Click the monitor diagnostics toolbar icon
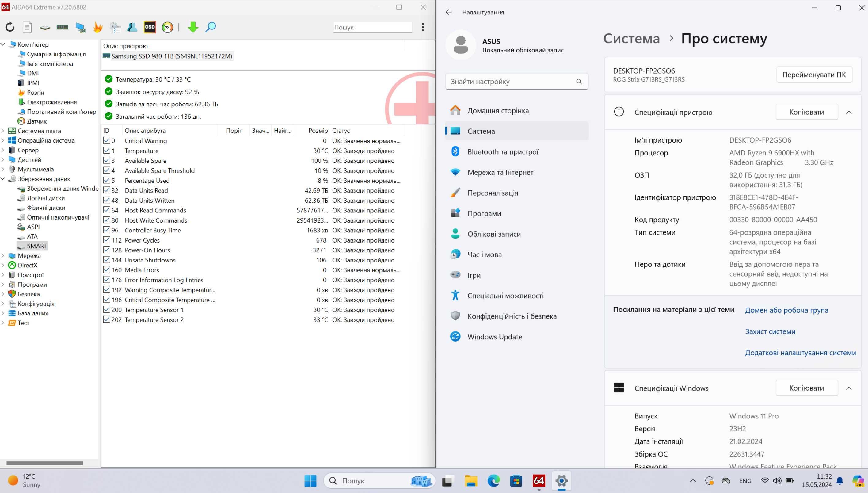Image resolution: width=868 pixels, height=493 pixels. point(80,27)
